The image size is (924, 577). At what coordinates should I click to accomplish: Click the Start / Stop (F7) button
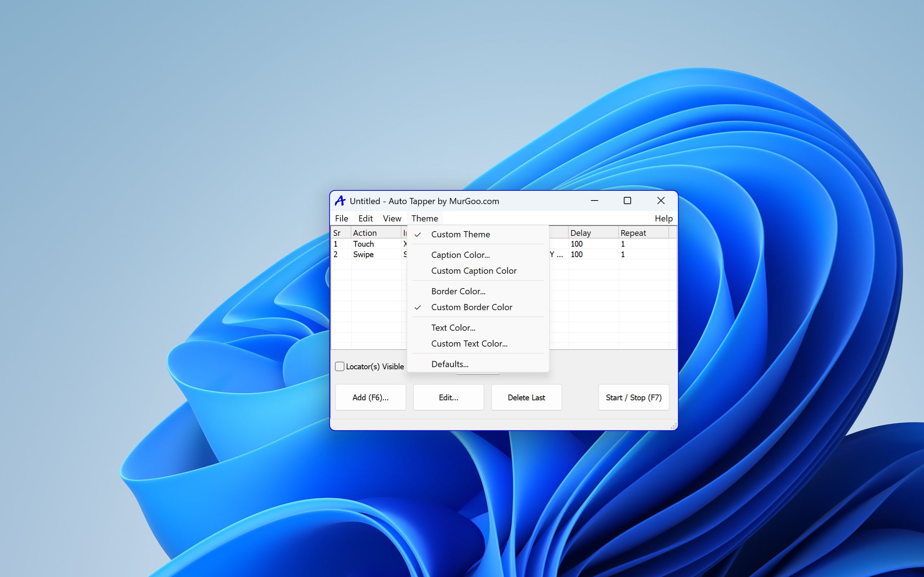(633, 397)
